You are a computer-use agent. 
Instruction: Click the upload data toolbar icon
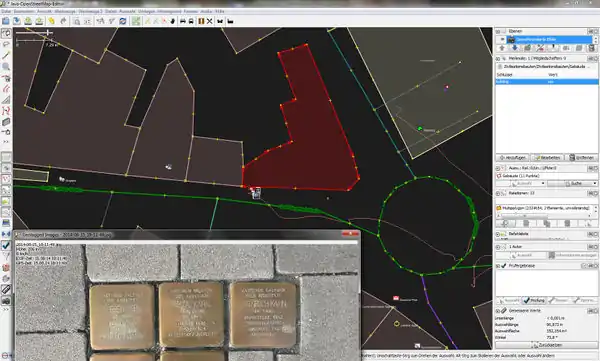pyautogui.click(x=39, y=21)
